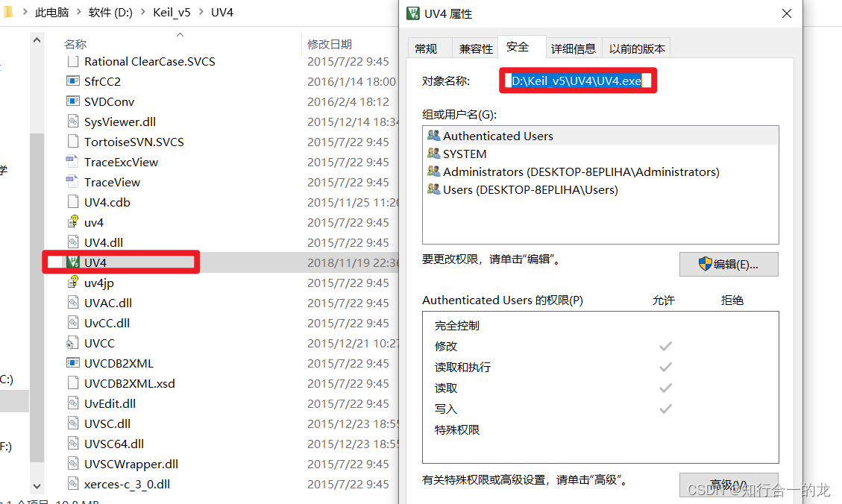The image size is (842, 504).
Task: Select the UVSCWrapper.dll file name
Action: [131, 464]
